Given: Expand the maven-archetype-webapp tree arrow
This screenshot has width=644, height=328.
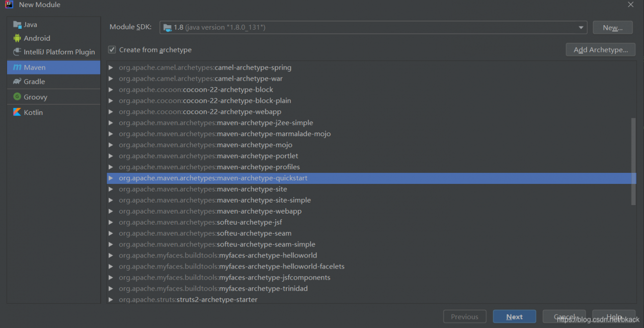Looking at the screenshot, I should click(x=111, y=212).
